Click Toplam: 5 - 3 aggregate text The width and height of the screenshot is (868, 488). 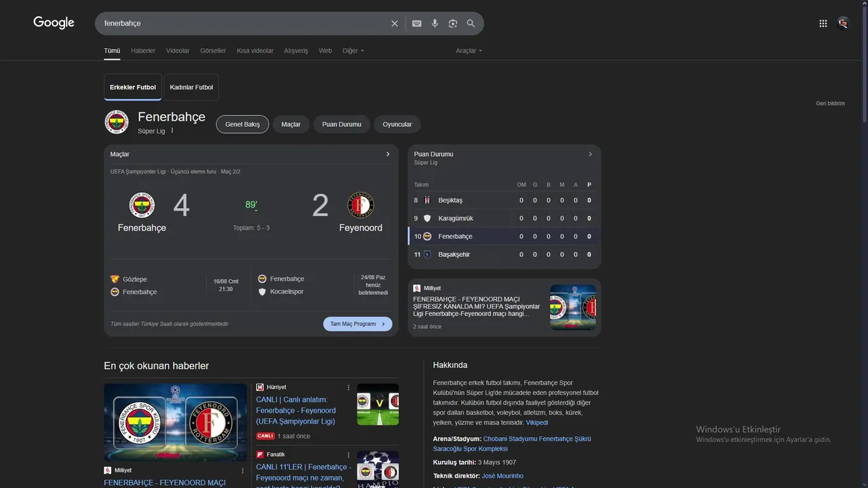pos(252,228)
